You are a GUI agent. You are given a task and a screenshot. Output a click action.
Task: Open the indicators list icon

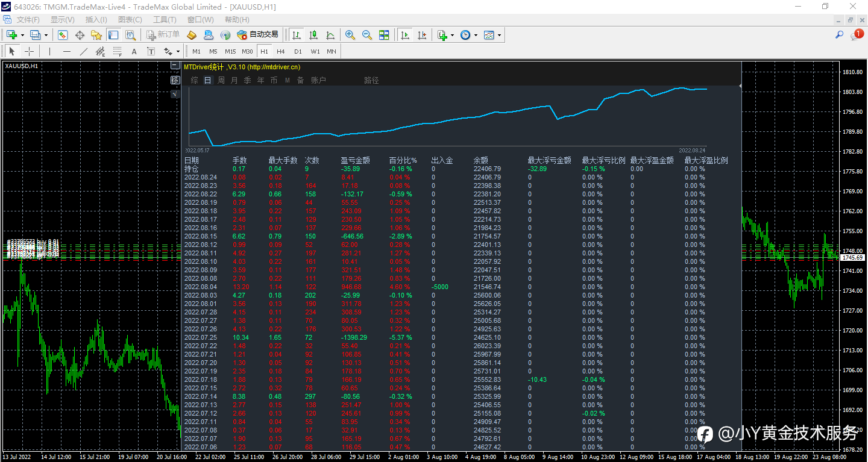point(442,35)
